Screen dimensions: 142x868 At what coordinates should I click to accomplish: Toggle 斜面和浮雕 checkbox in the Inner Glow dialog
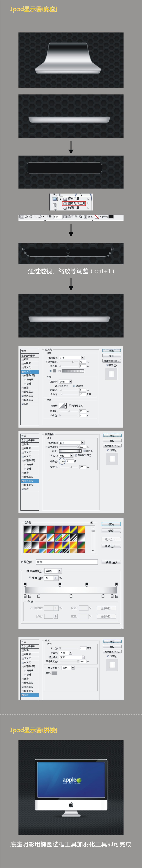pos(23,376)
